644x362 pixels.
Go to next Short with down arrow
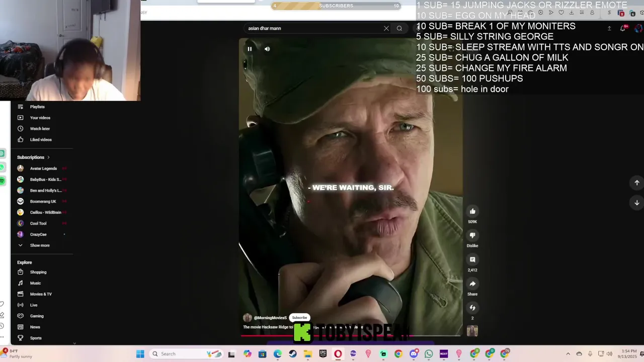(636, 203)
